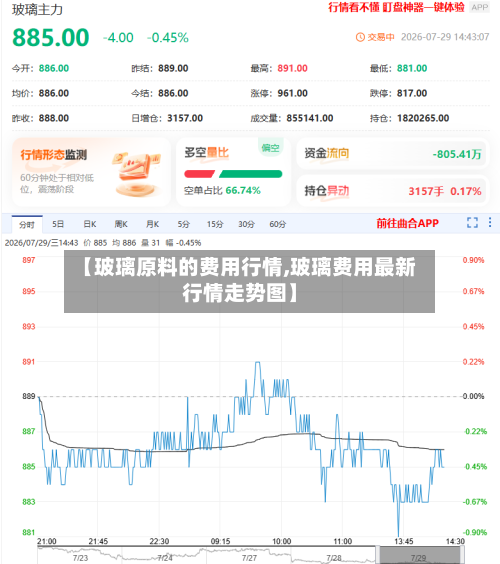500x564 pixels.
Task: Select the 60分 interval tab
Action: pyautogui.click(x=278, y=224)
